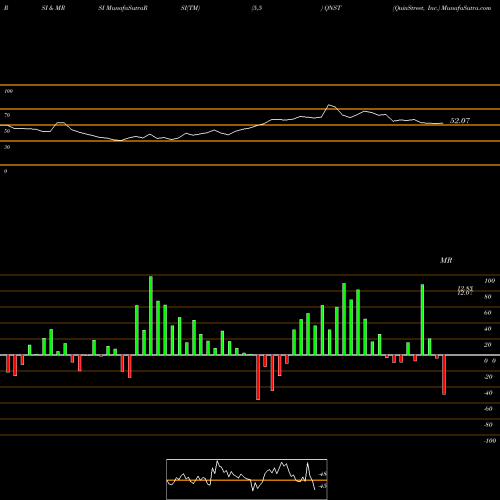Click the MunafaSutra.com header text
Screen dimensions: 500x500
point(466,8)
